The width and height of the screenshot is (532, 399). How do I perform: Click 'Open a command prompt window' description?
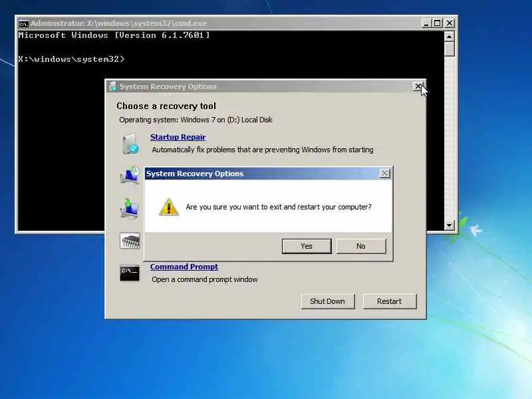click(x=205, y=279)
